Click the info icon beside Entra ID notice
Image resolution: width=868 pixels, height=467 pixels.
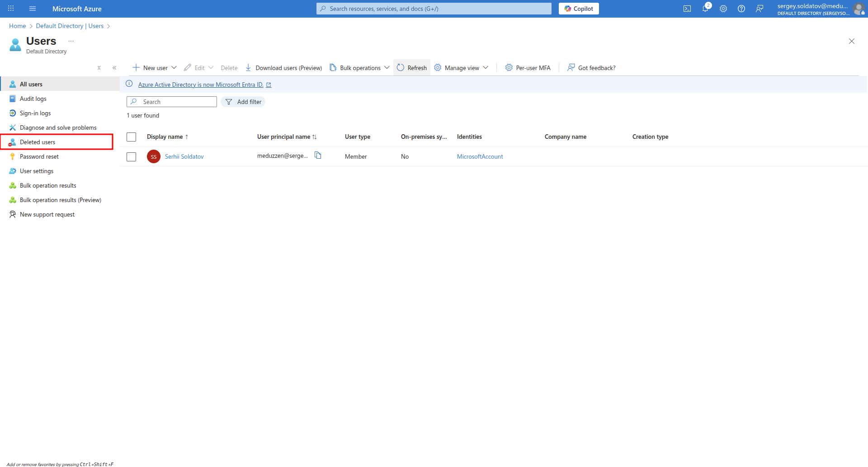(129, 84)
